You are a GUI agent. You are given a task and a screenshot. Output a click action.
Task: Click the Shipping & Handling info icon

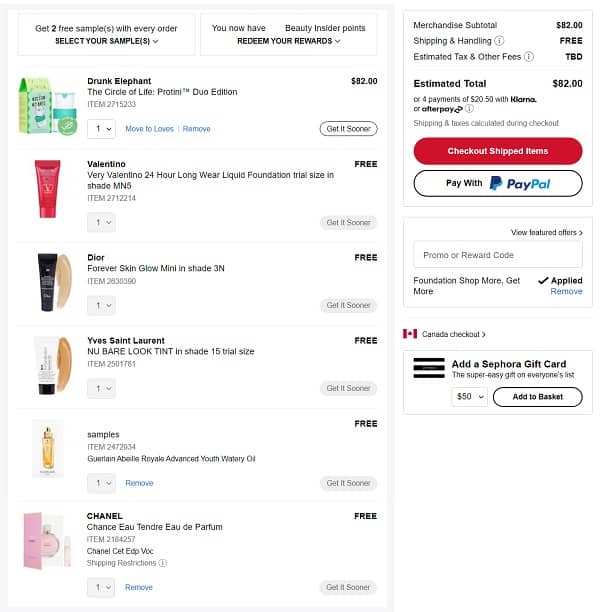coord(499,41)
